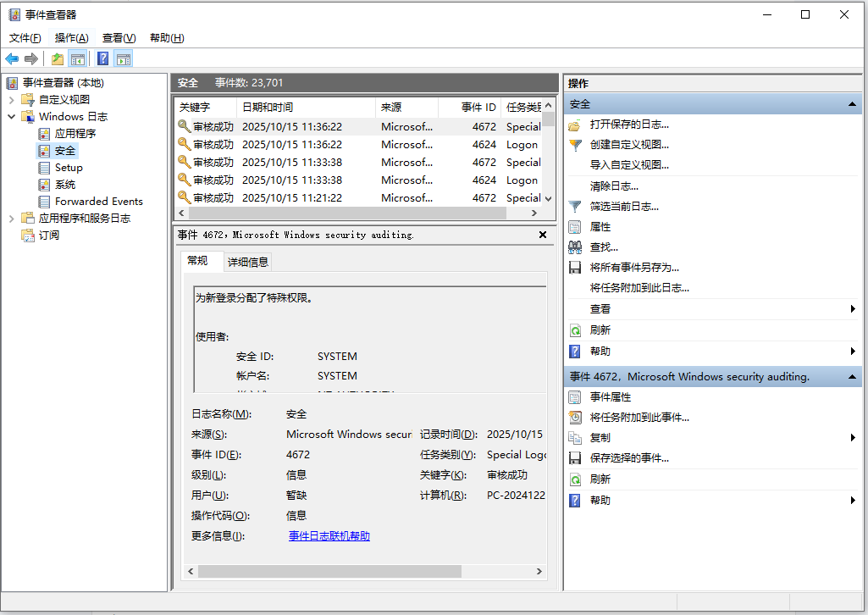Select 事件查看器 (本地) root node
This screenshot has height=615, width=868.
tap(64, 82)
